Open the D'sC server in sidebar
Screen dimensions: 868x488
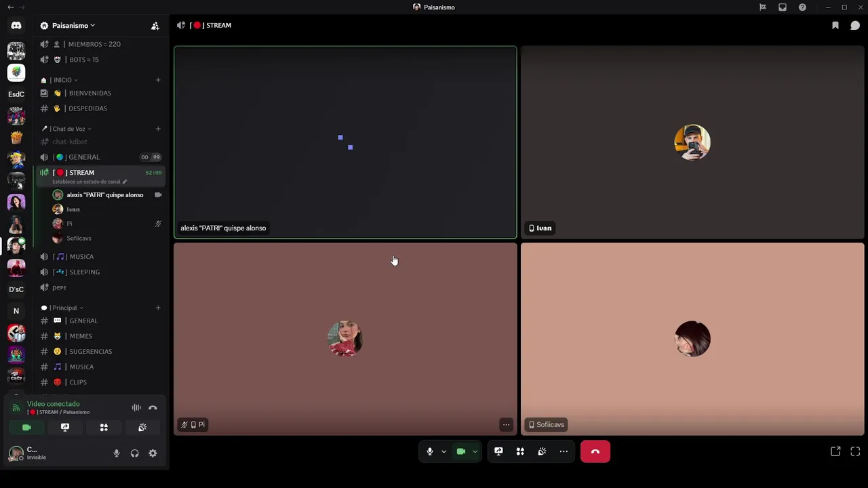click(x=16, y=289)
